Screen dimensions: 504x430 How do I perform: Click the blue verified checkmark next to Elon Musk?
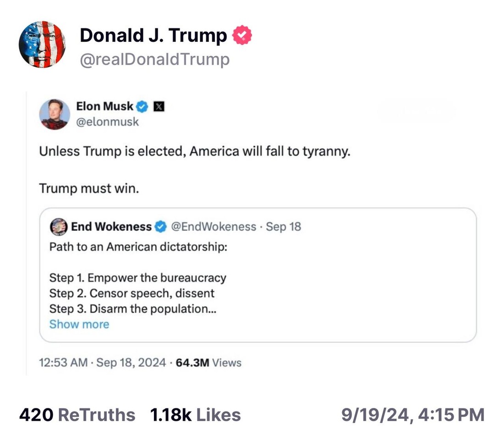tap(142, 107)
